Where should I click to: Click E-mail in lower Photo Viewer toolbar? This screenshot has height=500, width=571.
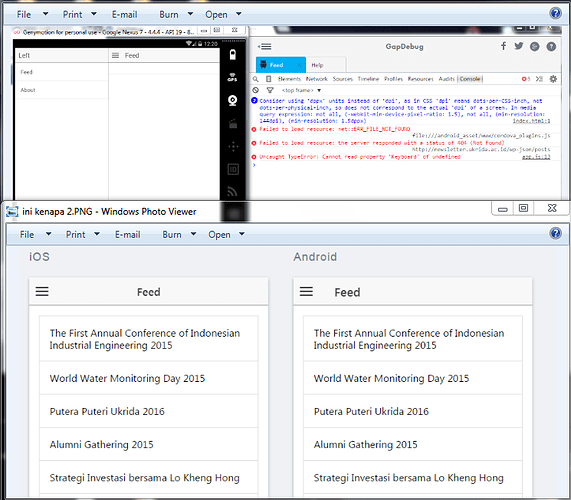pos(127,235)
